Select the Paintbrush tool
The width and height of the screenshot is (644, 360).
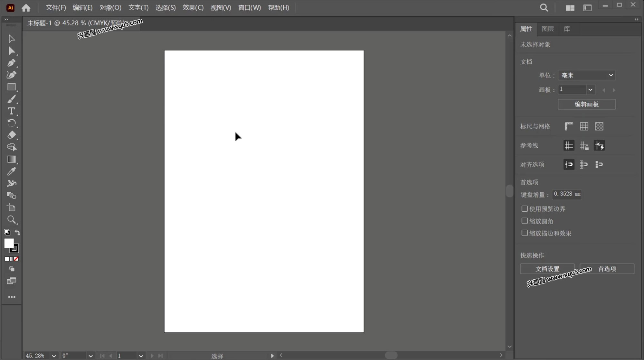click(12, 99)
